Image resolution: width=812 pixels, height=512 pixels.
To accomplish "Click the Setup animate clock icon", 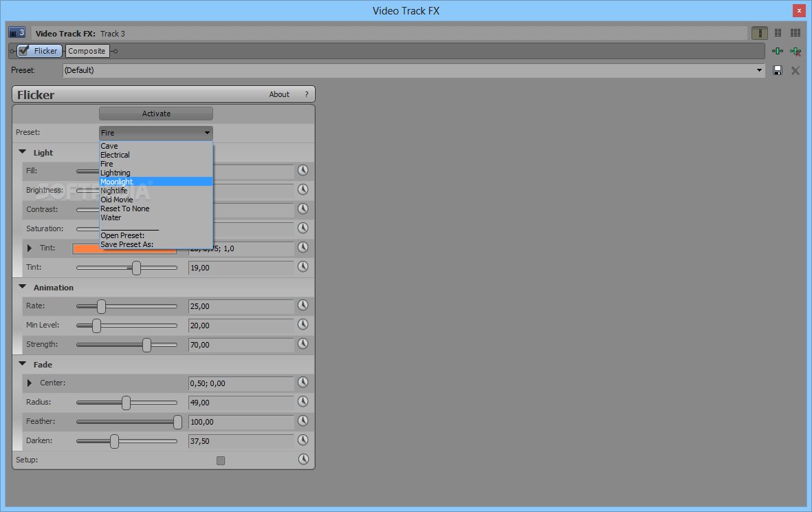I will 303,459.
